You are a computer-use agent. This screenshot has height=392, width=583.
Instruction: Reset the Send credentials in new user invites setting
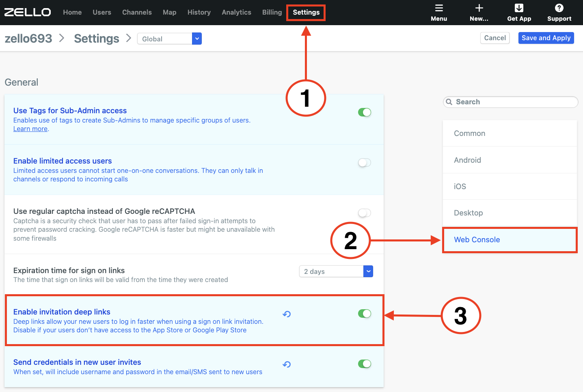(287, 364)
